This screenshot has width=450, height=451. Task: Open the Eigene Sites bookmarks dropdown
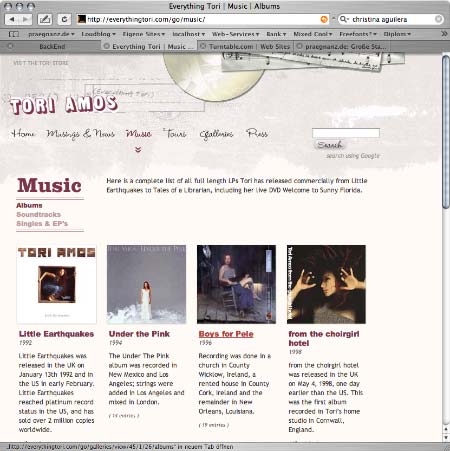click(x=144, y=34)
